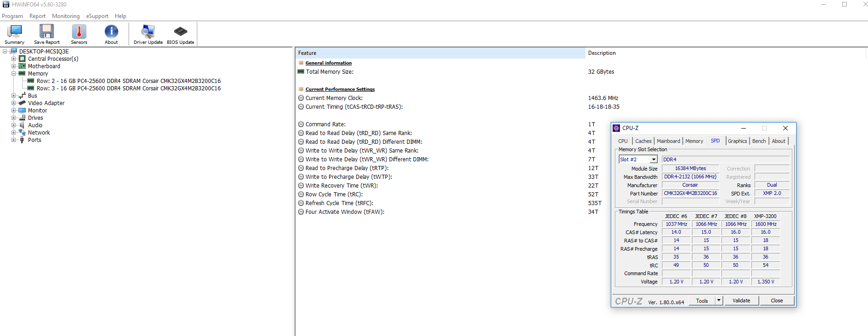Open the eSupport menu
This screenshot has height=336, width=868.
coord(97,16)
